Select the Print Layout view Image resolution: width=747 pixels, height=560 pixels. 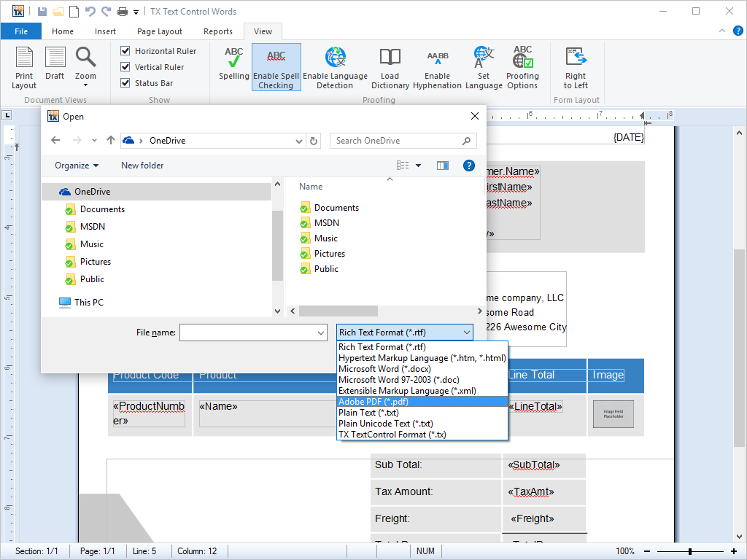(24, 67)
